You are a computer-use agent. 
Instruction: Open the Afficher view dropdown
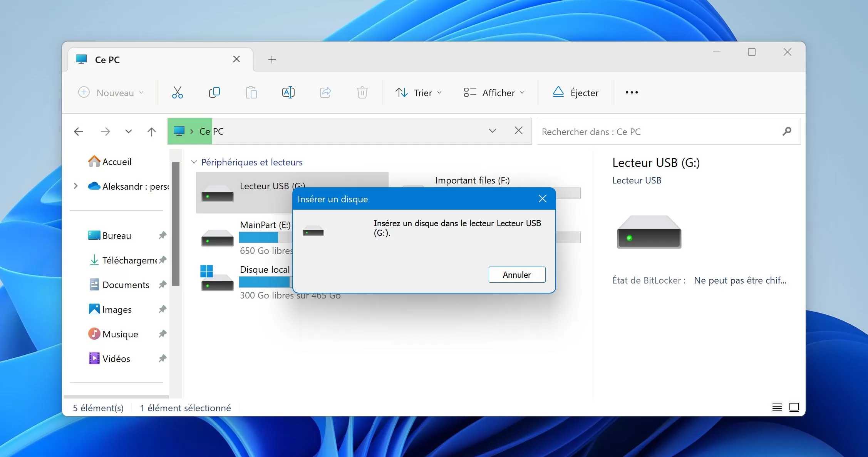pyautogui.click(x=494, y=93)
